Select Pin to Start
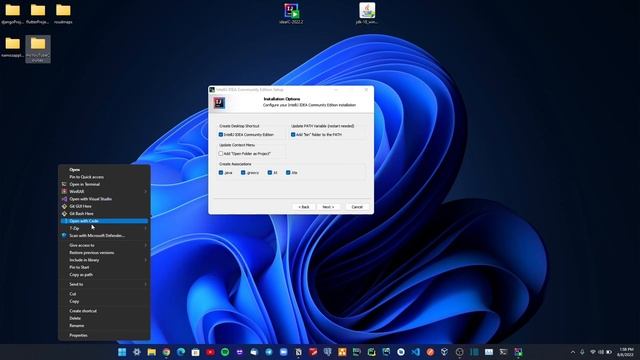Viewport: 640px width, 360px height. 104,267
